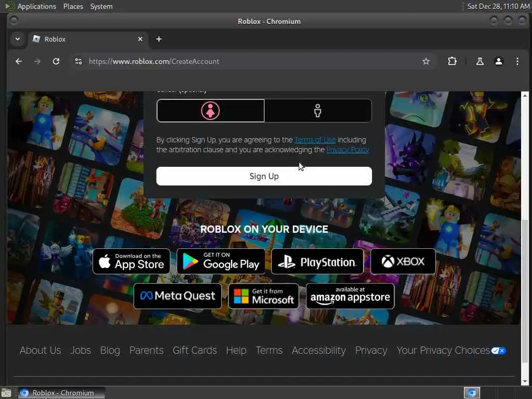Bookmark this page with the star
This screenshot has width=532, height=399.
[x=426, y=61]
